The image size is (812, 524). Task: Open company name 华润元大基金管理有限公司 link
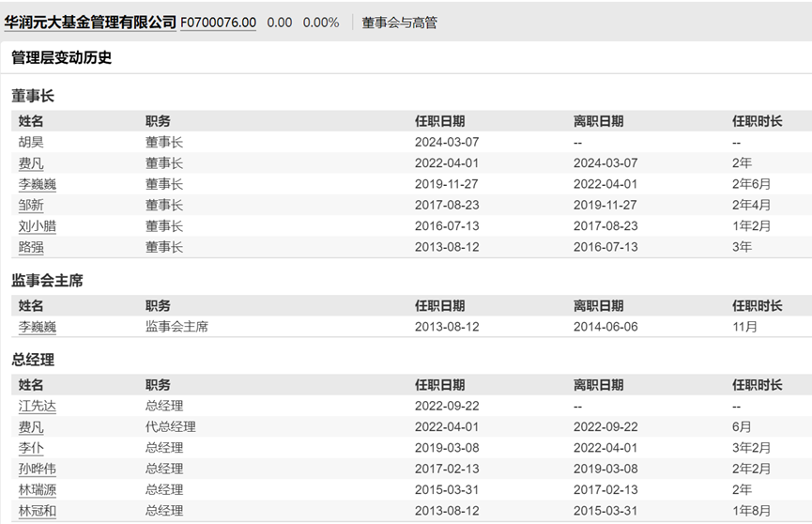90,23
